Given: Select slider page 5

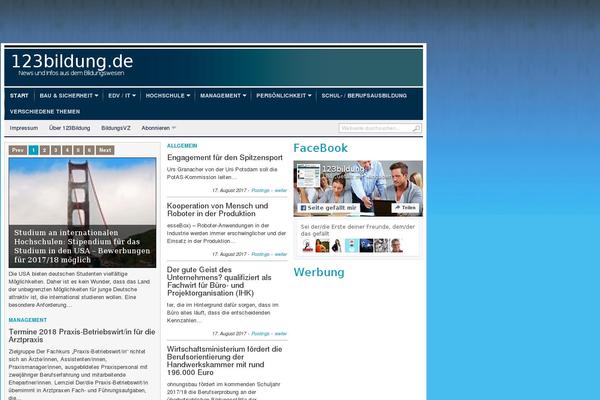Looking at the screenshot, I should click(78, 150).
